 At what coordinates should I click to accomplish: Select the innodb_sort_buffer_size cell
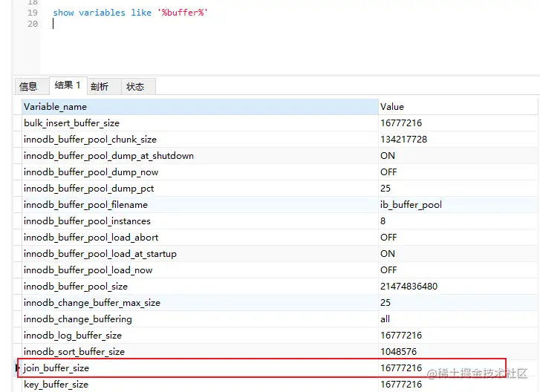(200, 352)
